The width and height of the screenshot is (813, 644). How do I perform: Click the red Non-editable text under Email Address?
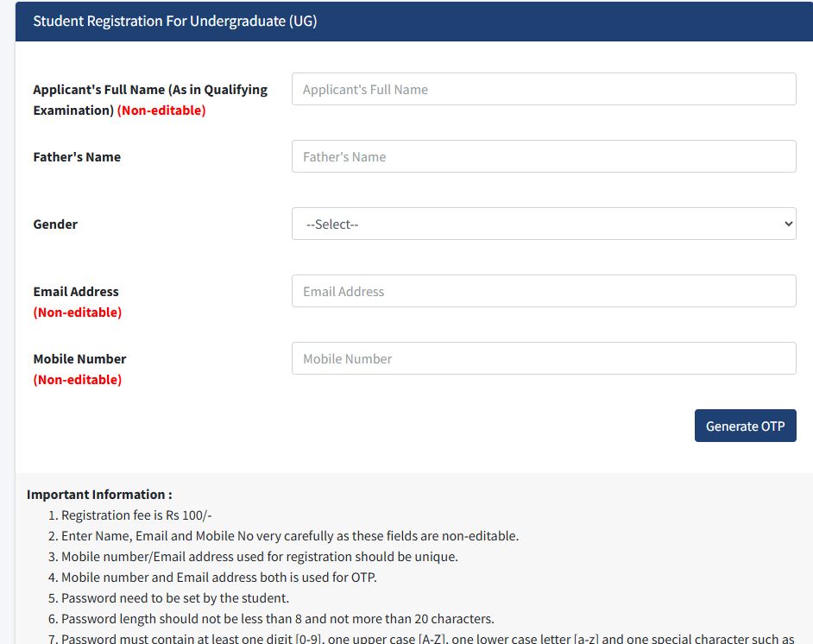point(78,313)
